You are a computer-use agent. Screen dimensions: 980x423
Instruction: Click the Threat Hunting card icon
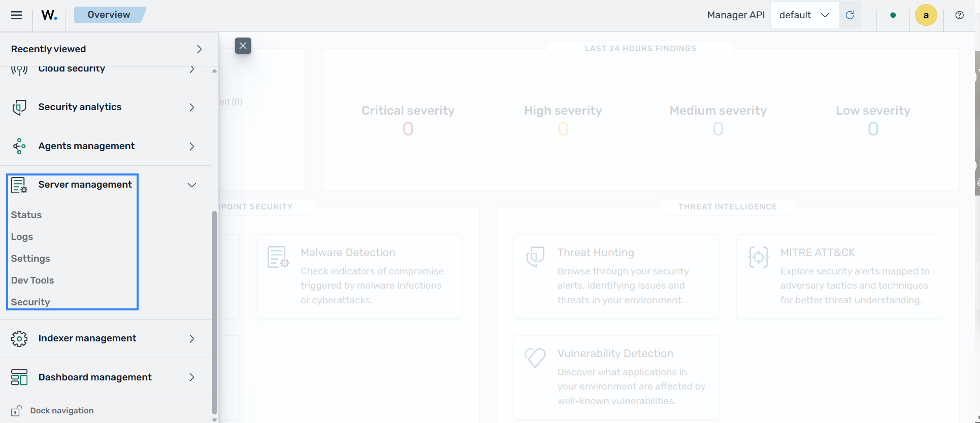535,257
